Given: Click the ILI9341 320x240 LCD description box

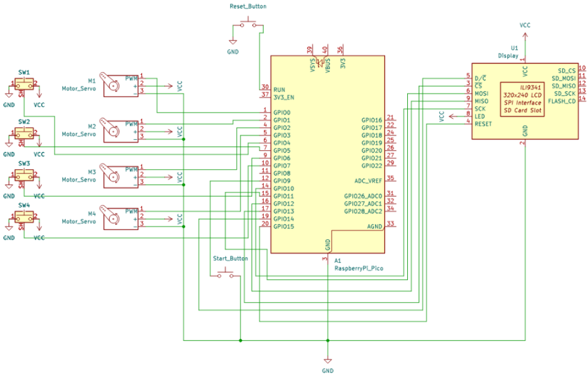Looking at the screenshot, I should [x=522, y=100].
